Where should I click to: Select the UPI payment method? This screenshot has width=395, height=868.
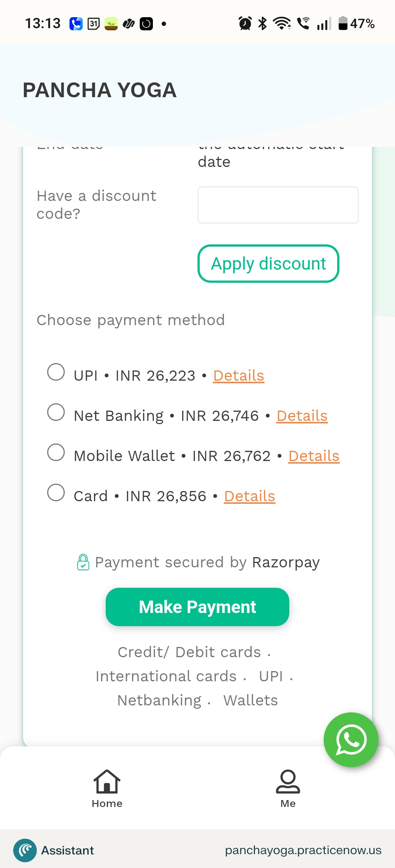pyautogui.click(x=56, y=373)
